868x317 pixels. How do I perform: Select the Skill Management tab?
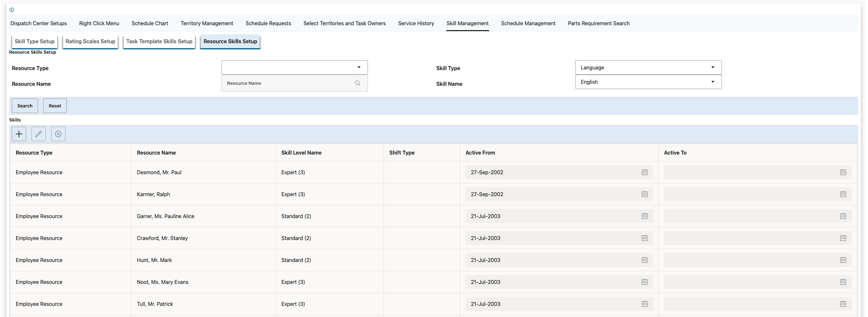click(467, 23)
